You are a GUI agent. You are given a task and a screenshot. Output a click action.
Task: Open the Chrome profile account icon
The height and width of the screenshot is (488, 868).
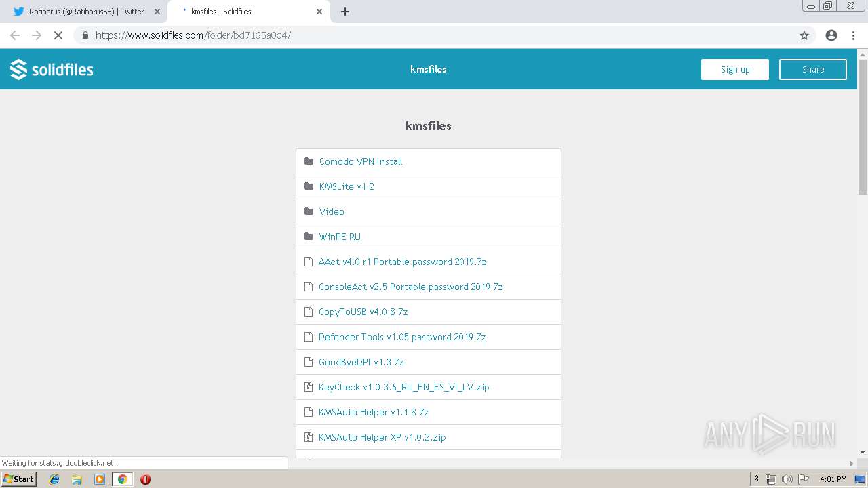(x=831, y=35)
